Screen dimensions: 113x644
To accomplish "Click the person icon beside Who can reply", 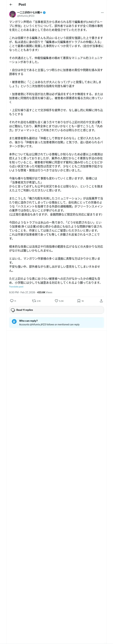I will [x=14, y=322].
